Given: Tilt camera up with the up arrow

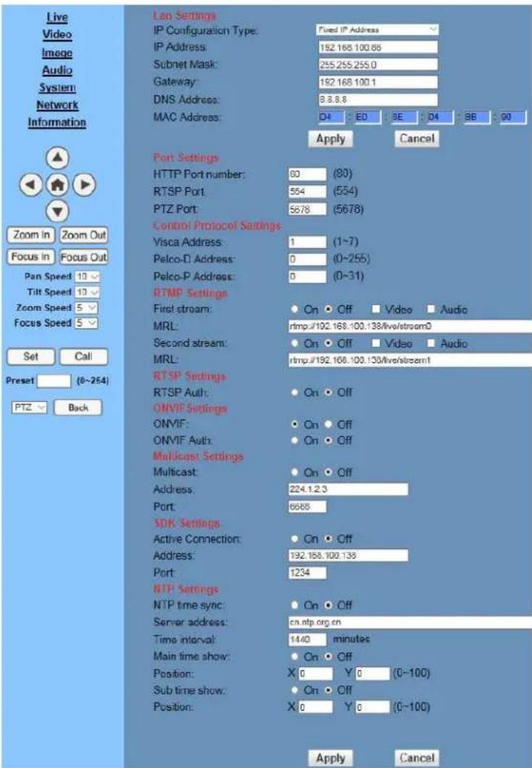Looking at the screenshot, I should pos(58,157).
